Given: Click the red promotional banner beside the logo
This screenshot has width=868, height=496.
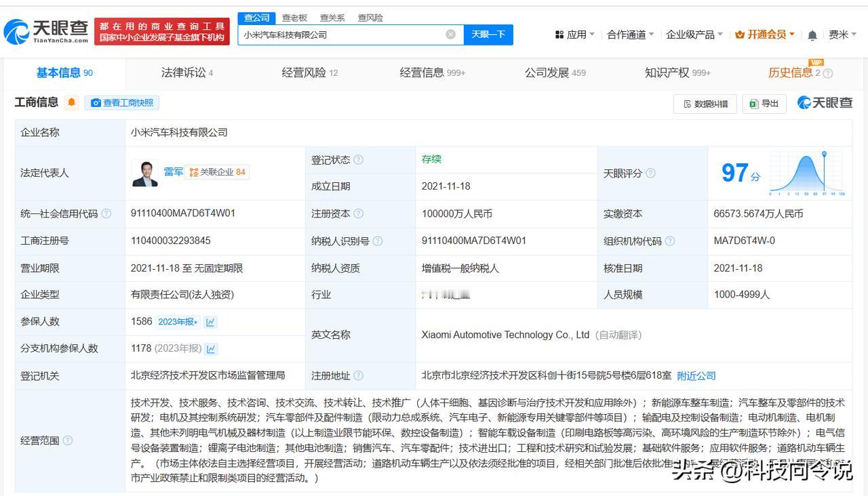Looking at the screenshot, I should coord(162,32).
